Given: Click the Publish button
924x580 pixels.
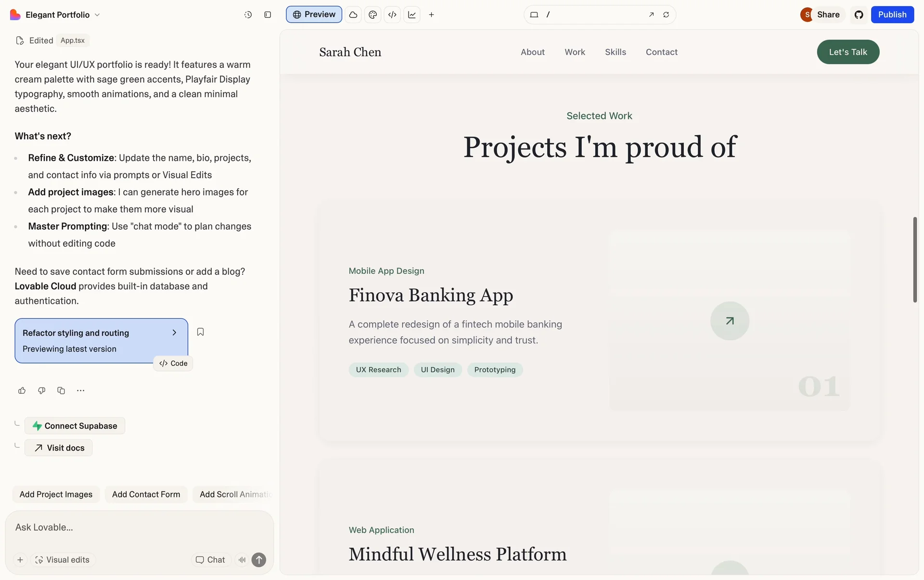Looking at the screenshot, I should pyautogui.click(x=892, y=15).
